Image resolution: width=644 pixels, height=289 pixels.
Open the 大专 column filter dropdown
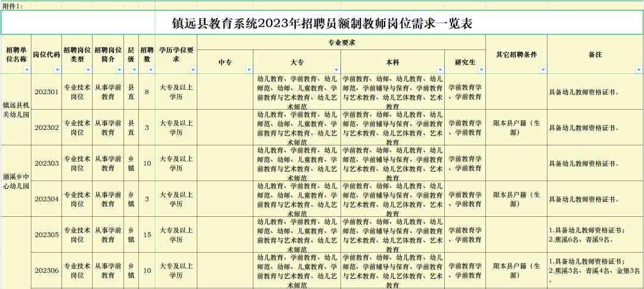pos(336,70)
